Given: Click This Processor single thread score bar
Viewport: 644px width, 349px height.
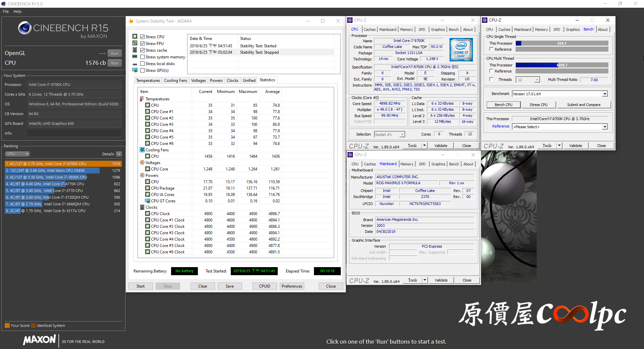Looking at the screenshot, I should (562, 43).
